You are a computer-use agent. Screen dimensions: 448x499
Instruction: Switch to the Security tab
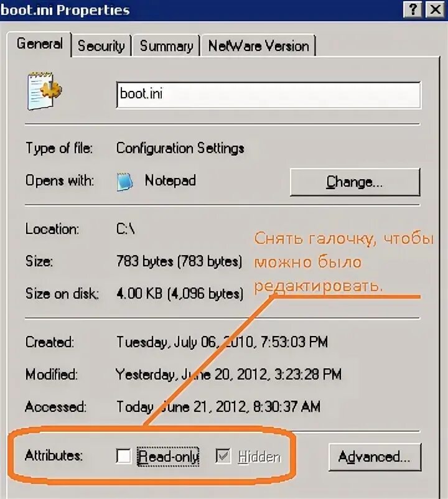pyautogui.click(x=101, y=46)
